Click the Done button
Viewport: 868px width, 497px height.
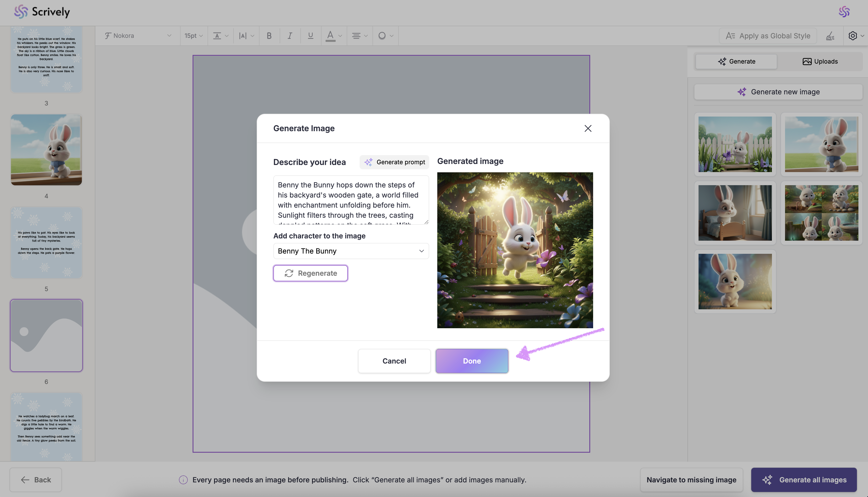tap(472, 361)
